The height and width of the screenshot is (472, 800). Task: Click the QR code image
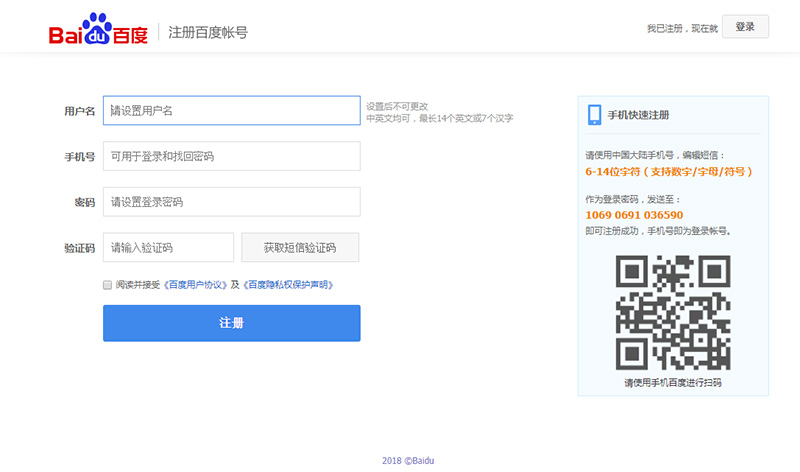672,311
